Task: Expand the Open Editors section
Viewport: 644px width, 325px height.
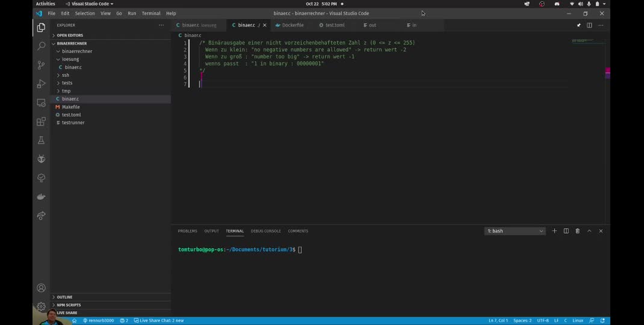Action: (70, 36)
